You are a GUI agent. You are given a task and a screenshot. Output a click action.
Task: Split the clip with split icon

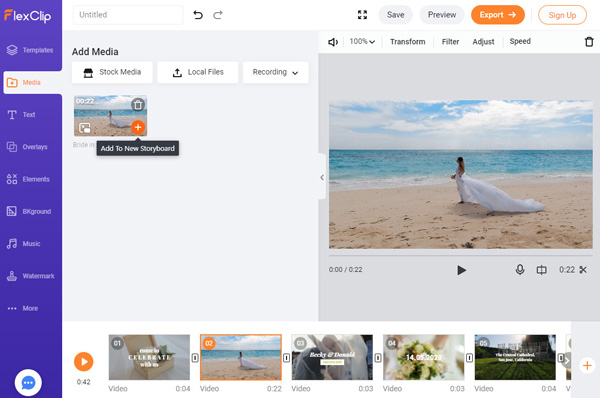point(541,270)
